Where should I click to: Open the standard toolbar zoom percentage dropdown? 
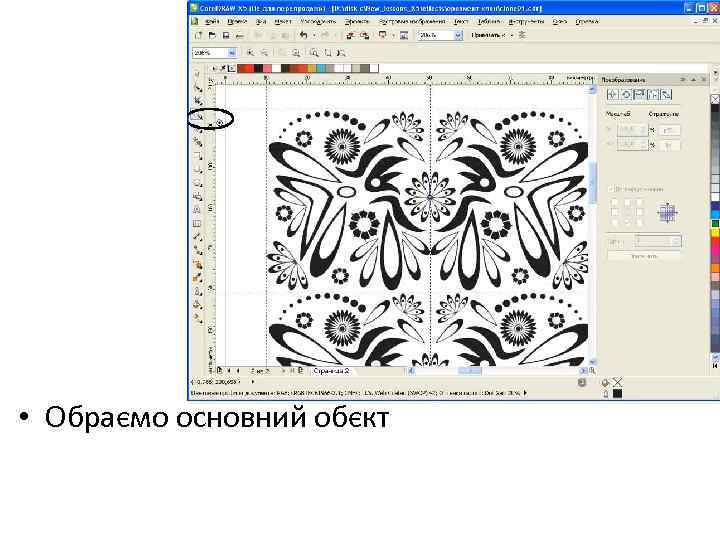[458, 35]
